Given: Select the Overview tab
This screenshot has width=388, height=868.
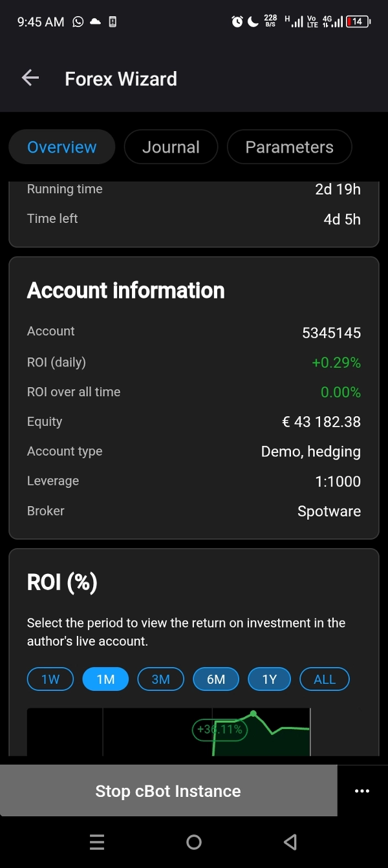Looking at the screenshot, I should pos(61,147).
